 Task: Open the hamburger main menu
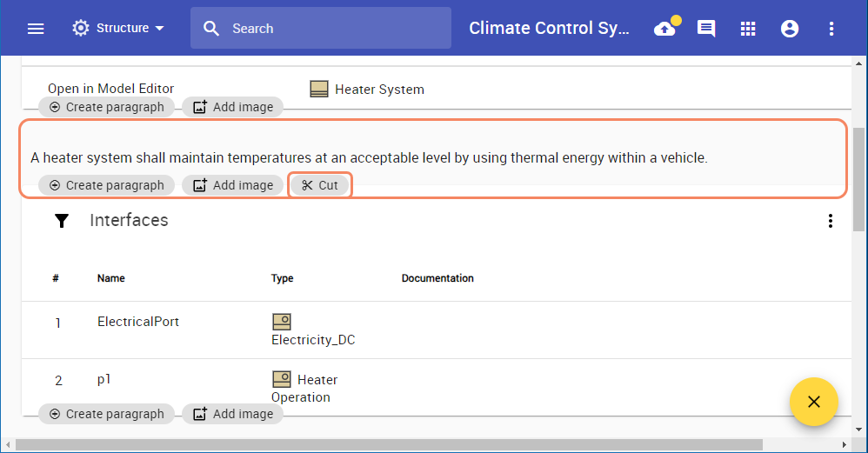click(x=36, y=29)
